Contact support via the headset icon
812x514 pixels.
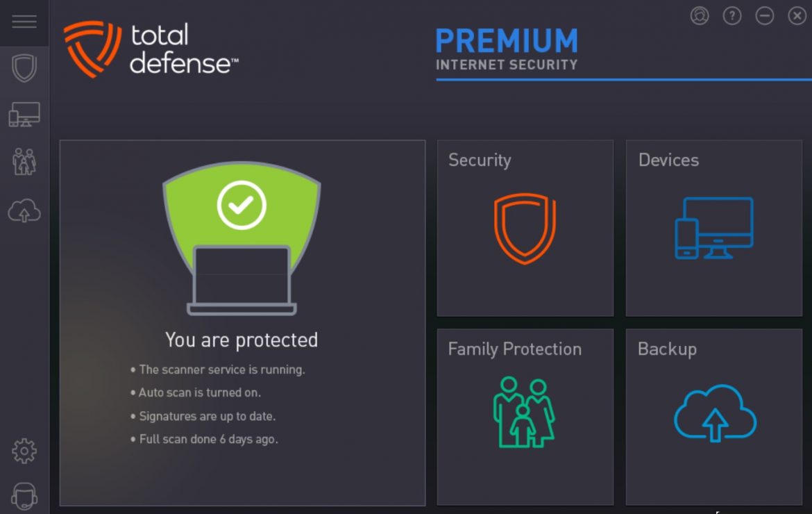click(x=24, y=495)
